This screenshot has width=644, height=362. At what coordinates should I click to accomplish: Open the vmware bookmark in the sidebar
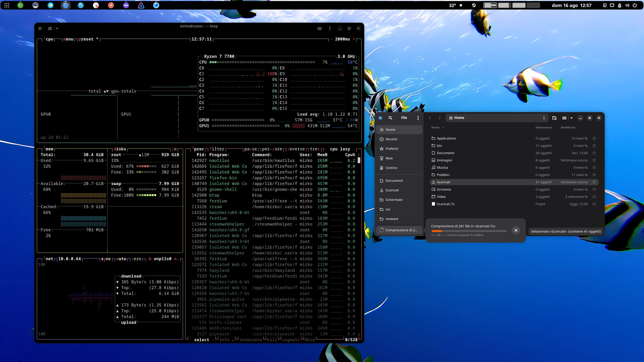coord(399,219)
